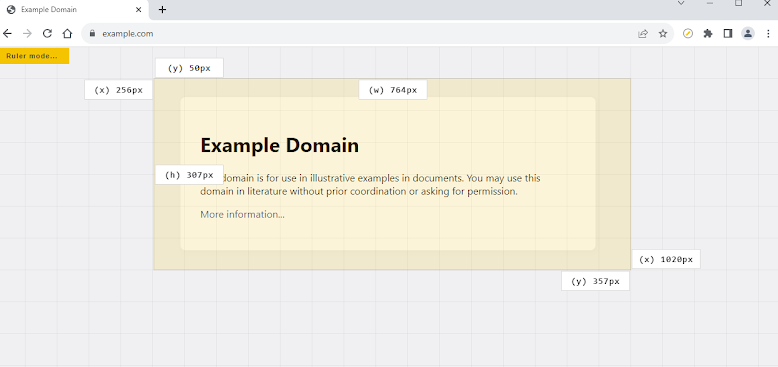Toggle the browser side panel

pyautogui.click(x=728, y=34)
